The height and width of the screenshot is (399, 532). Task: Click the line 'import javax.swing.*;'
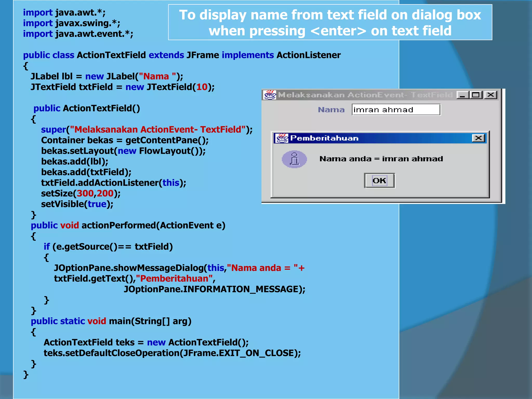(72, 23)
